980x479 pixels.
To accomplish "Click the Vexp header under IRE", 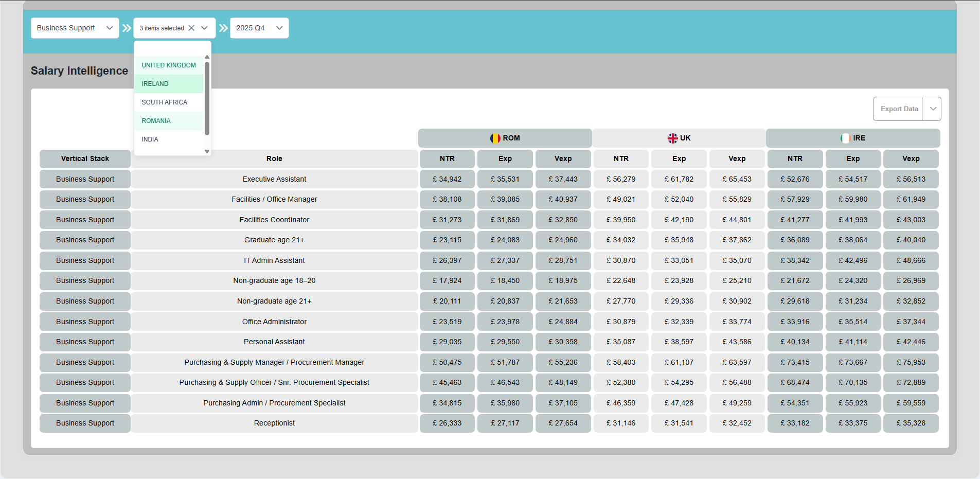I will coord(911,159).
